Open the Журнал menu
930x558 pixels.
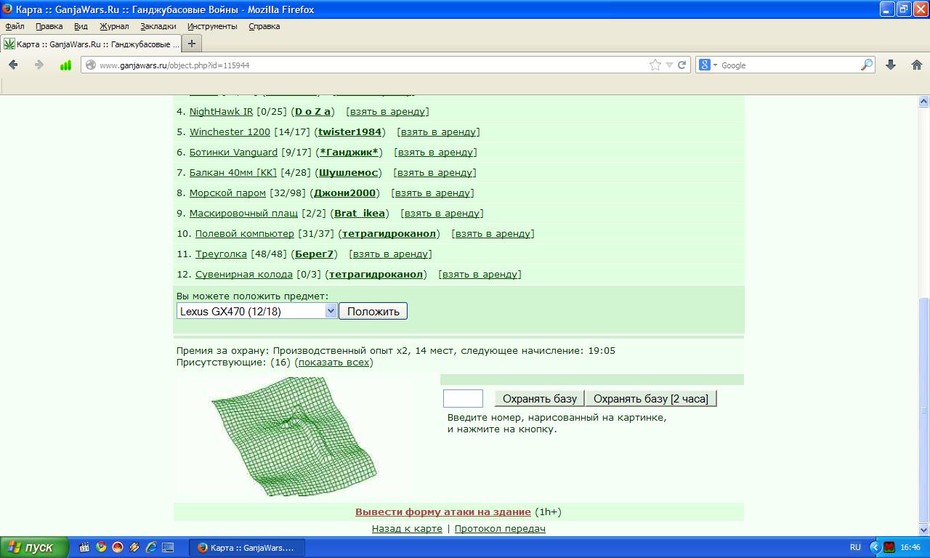pos(114,26)
